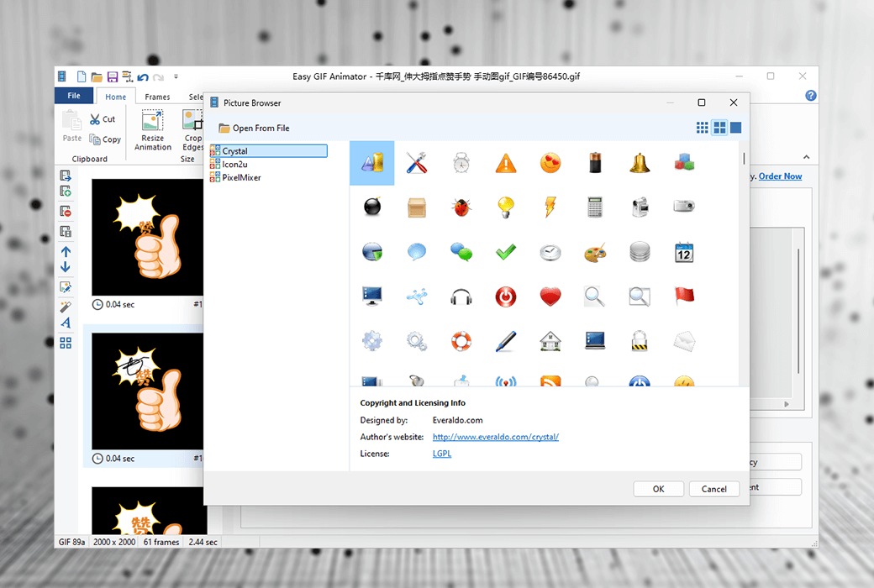Select the orange warning triangle icon
Image resolution: width=874 pixels, height=588 pixels.
tap(506, 163)
